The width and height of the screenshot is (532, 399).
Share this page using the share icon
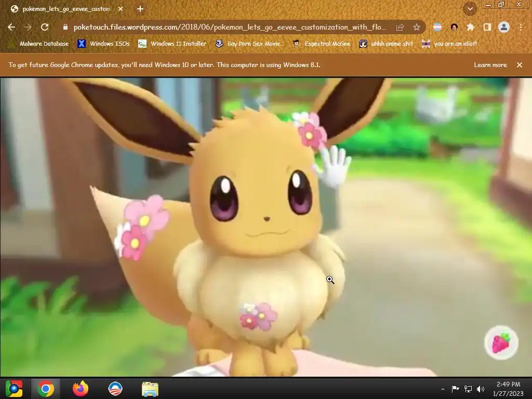[x=400, y=27]
